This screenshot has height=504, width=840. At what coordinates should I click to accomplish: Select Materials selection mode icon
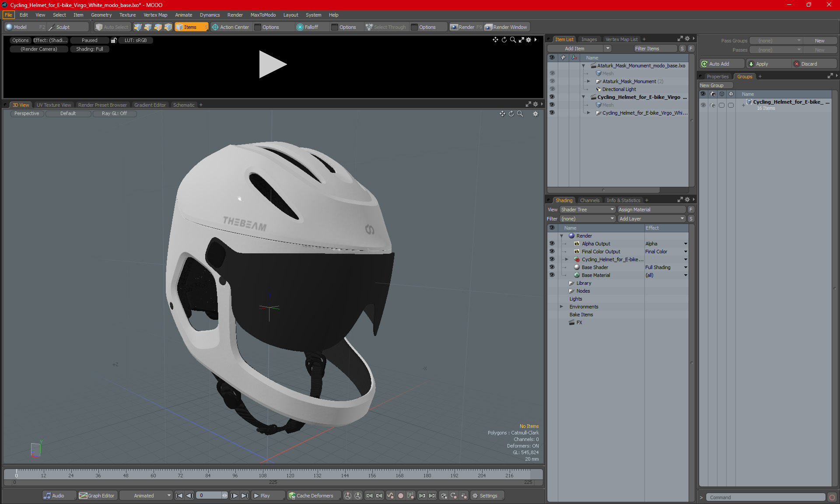point(168,27)
